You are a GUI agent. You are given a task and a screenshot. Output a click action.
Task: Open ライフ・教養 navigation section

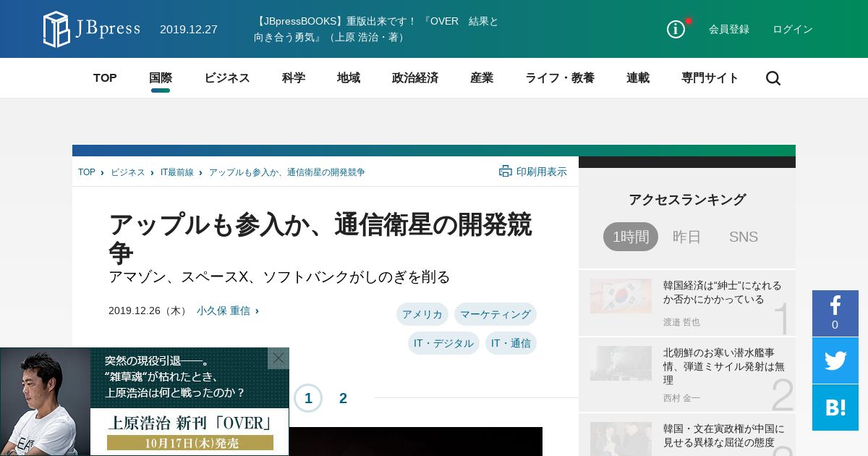560,78
